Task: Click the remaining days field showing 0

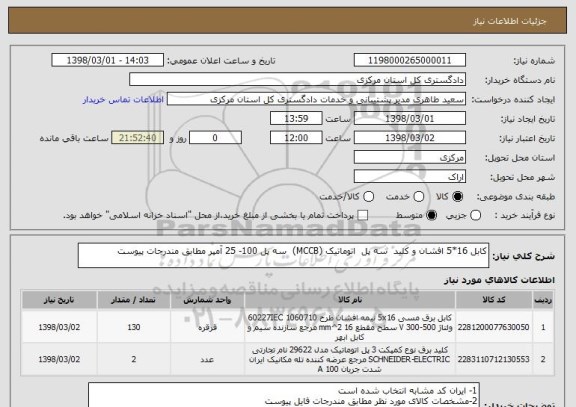Action: (x=215, y=138)
